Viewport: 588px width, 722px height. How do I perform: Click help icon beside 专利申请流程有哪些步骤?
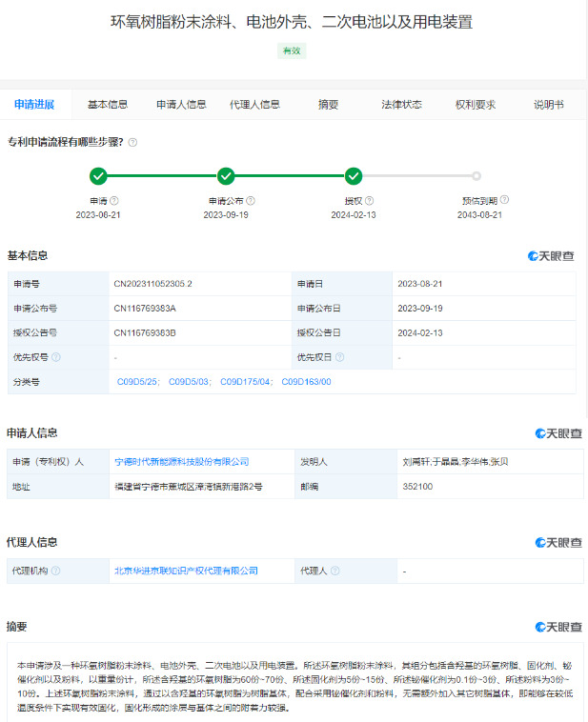click(132, 142)
